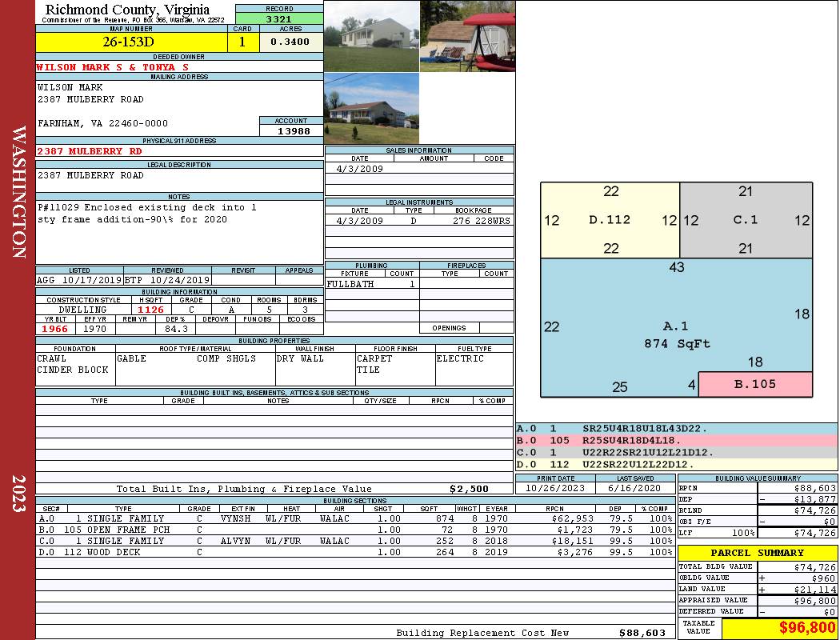Open the top-left house front photo
The image size is (840, 640).
click(372, 36)
